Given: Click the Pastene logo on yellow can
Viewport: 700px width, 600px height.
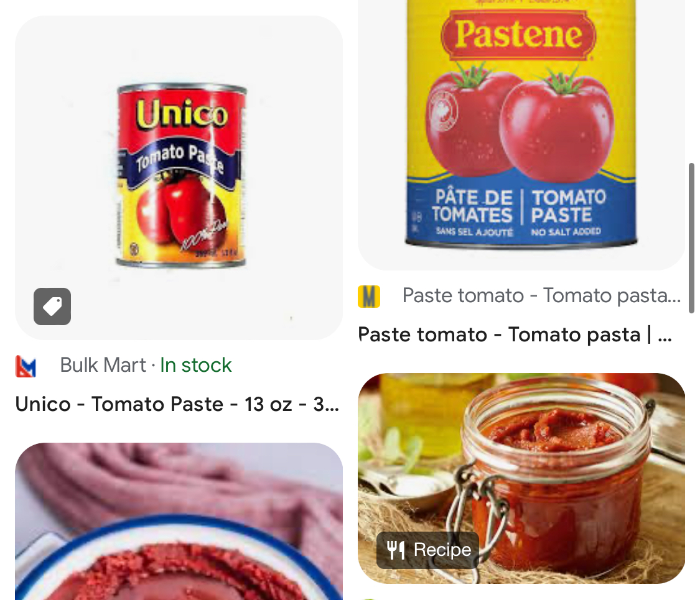Looking at the screenshot, I should pos(518,35).
